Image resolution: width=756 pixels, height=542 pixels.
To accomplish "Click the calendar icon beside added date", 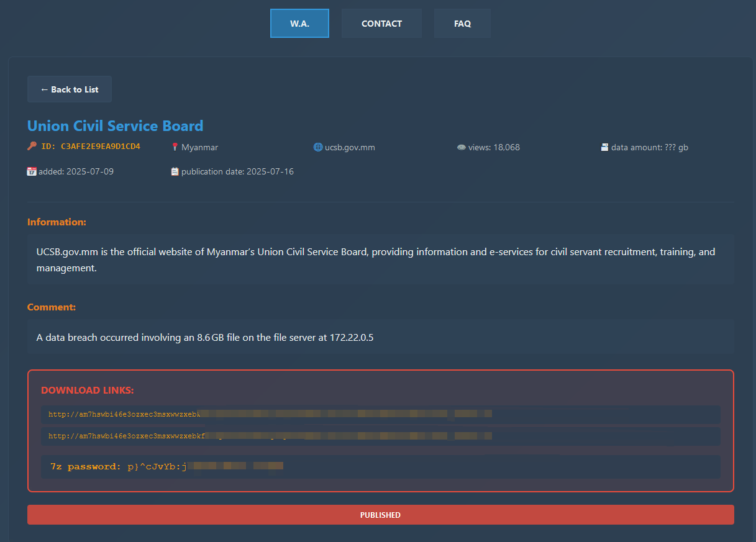I will [x=32, y=171].
